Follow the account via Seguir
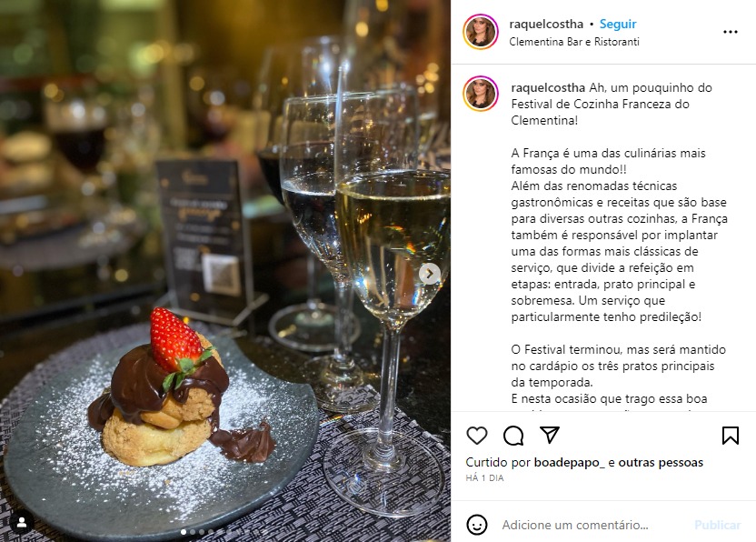756x542 pixels. tap(618, 25)
